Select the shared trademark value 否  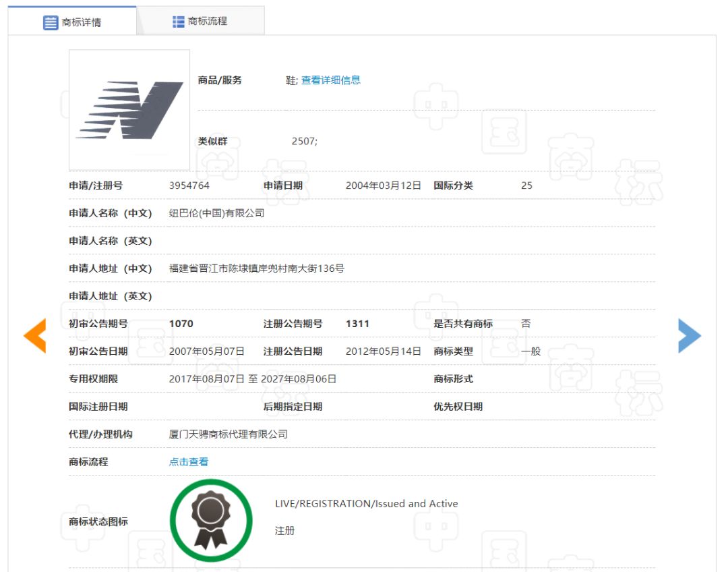pyautogui.click(x=526, y=323)
